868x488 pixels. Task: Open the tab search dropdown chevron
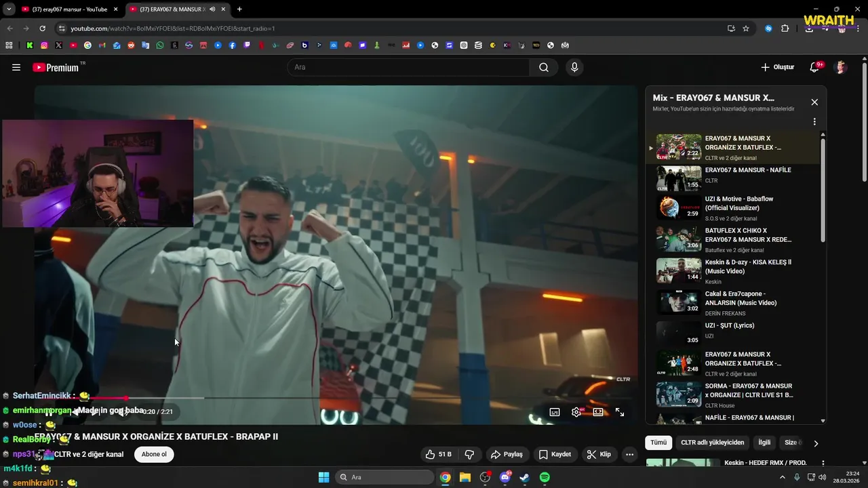tap(9, 9)
